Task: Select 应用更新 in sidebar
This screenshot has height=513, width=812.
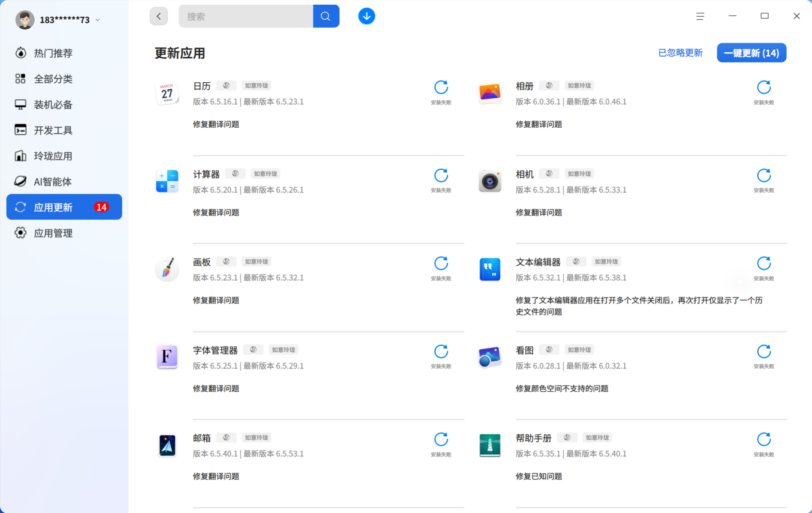Action: pos(64,207)
